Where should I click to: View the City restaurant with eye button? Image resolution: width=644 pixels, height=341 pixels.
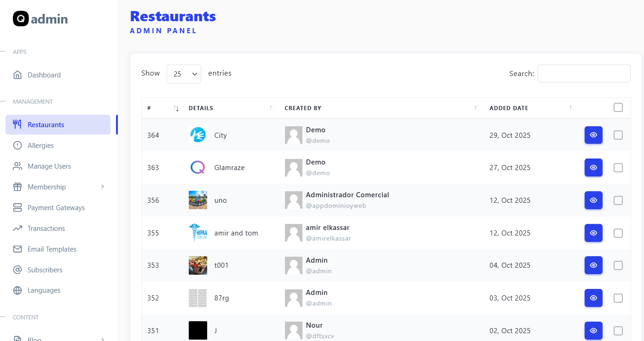click(x=593, y=135)
